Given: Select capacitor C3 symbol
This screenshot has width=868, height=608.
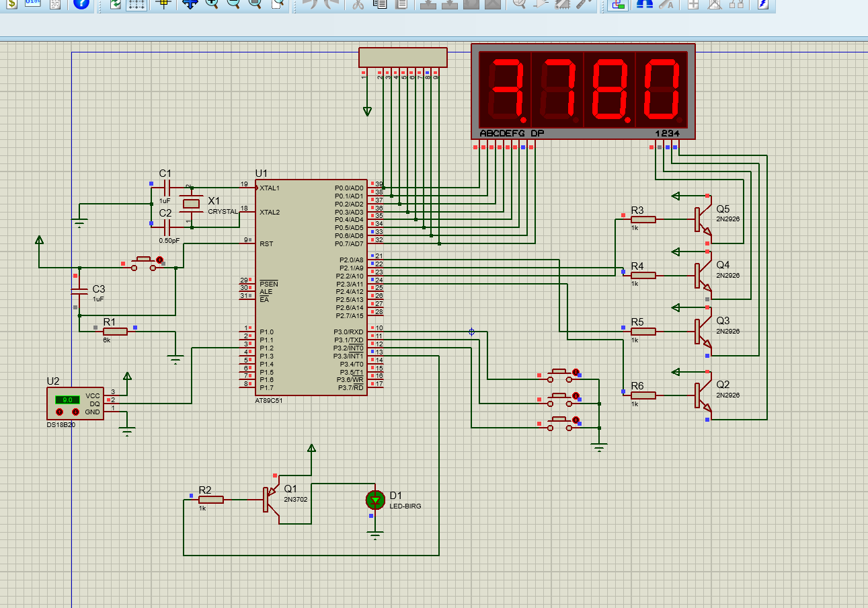Looking at the screenshot, I should [79, 291].
